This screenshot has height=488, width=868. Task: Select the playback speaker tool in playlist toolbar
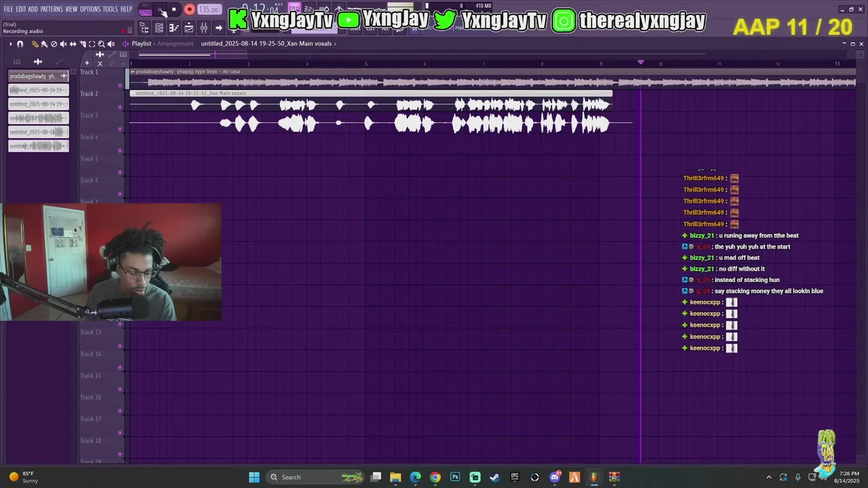click(111, 44)
